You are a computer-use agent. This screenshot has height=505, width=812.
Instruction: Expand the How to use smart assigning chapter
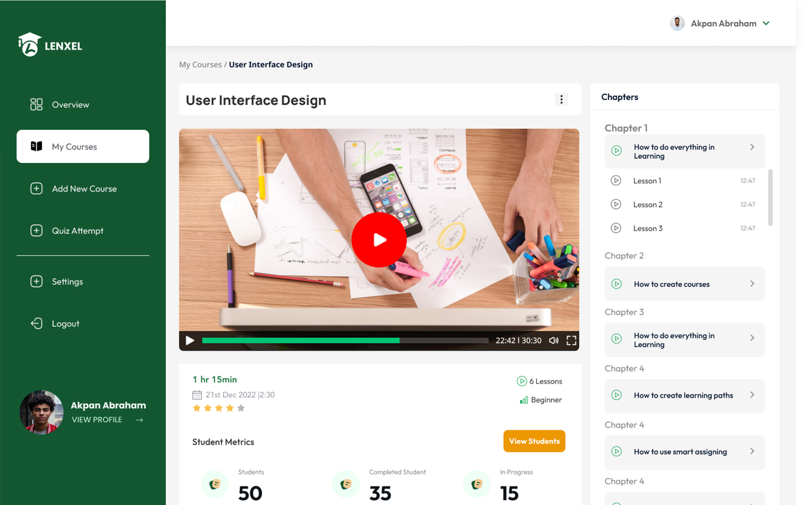[751, 452]
